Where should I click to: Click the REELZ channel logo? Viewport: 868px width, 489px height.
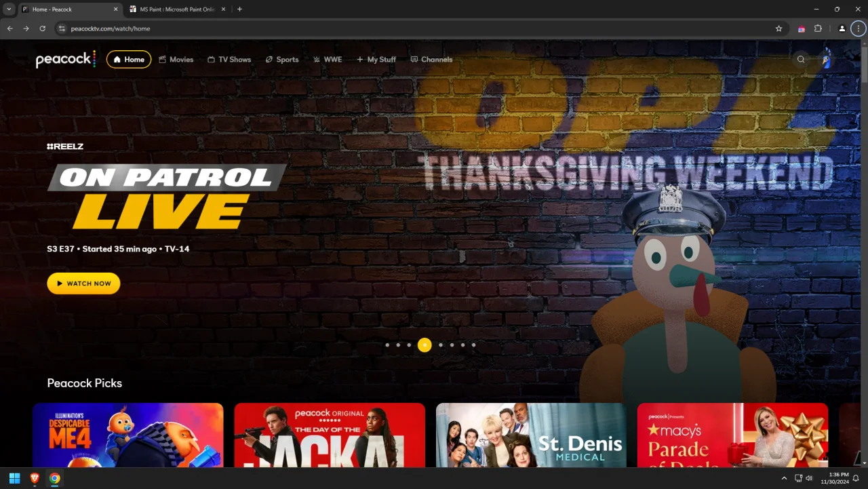65,146
